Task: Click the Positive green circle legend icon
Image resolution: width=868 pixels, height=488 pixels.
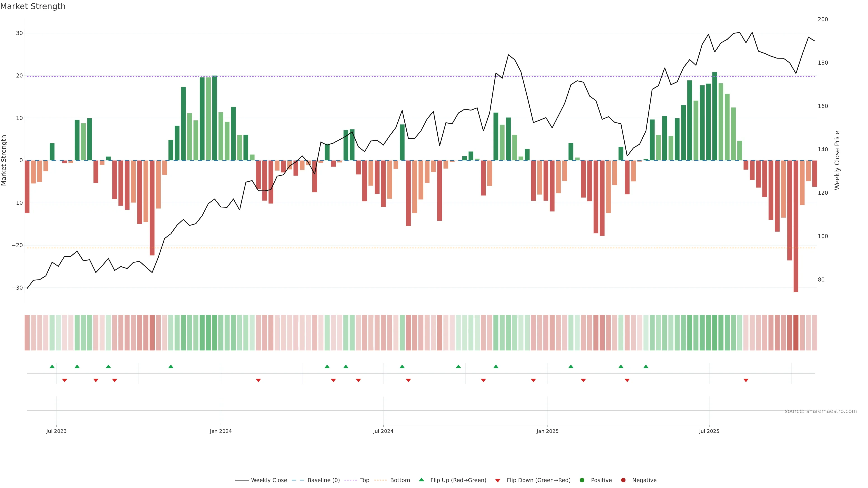Action: coord(582,480)
